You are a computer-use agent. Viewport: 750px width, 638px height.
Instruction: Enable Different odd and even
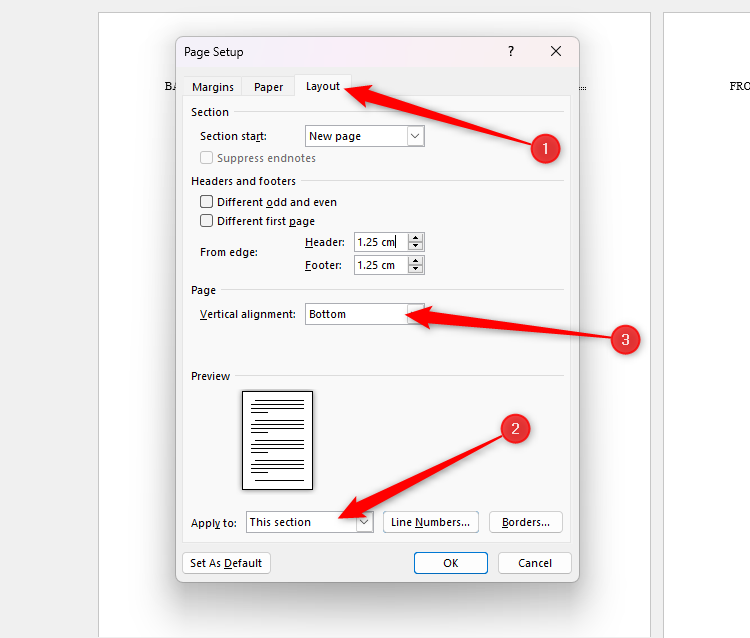(206, 202)
